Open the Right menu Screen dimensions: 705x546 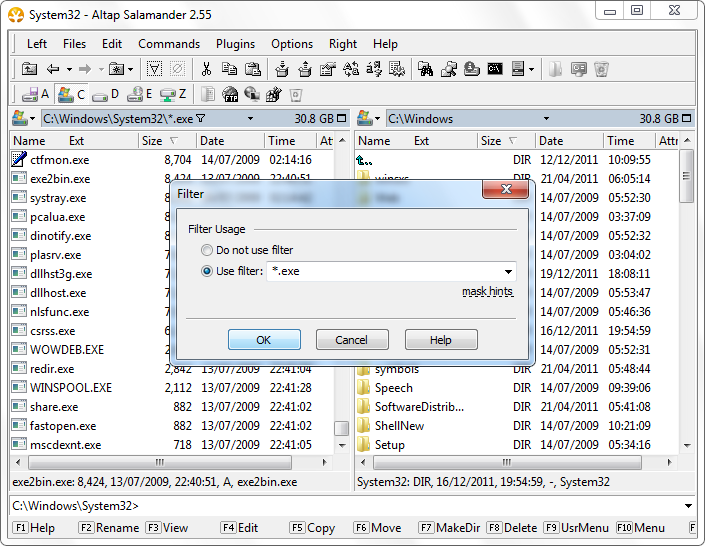pyautogui.click(x=343, y=44)
